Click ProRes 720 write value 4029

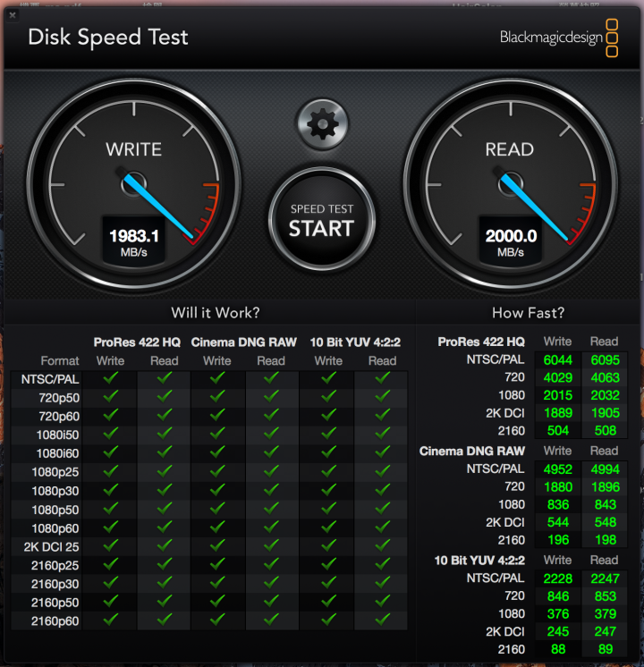pyautogui.click(x=557, y=377)
